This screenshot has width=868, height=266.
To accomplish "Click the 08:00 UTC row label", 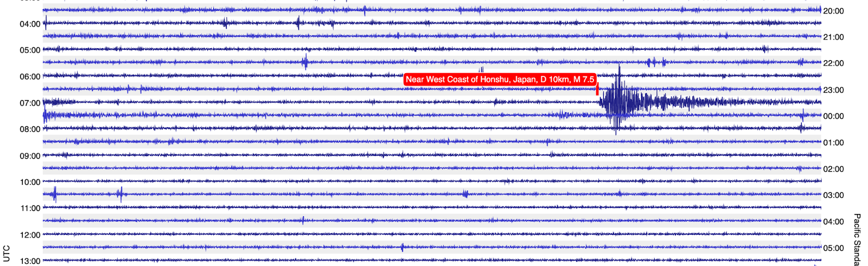I will click(x=30, y=129).
